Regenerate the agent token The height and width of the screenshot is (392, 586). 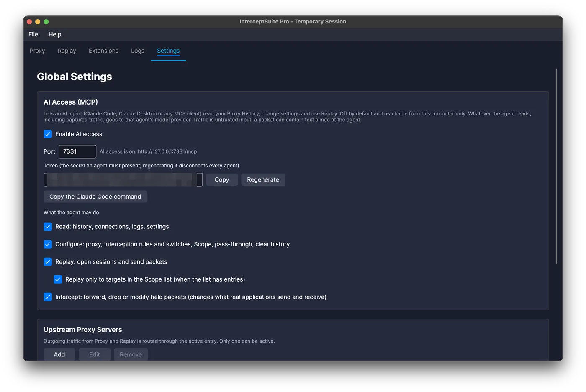(263, 179)
